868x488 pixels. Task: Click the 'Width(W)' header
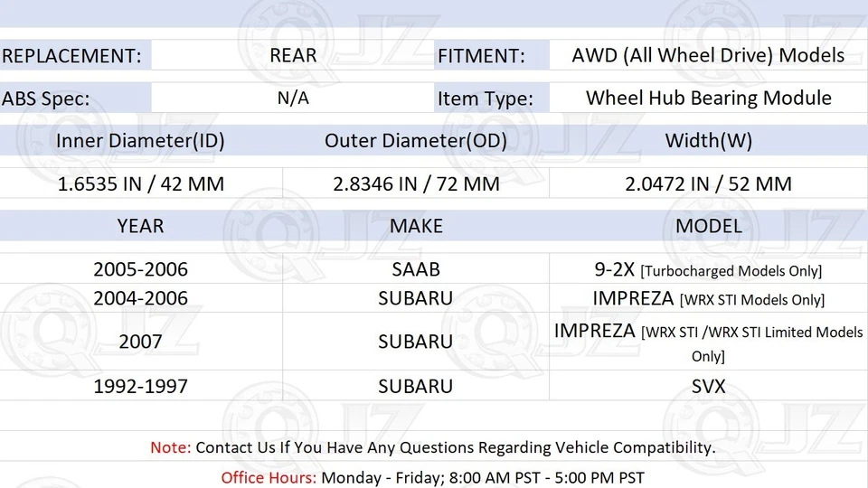pos(709,141)
